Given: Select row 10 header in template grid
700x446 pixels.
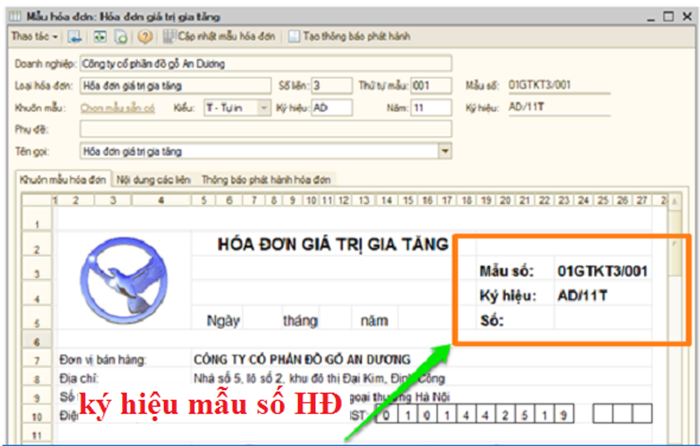Looking at the screenshot, I should point(37,414).
